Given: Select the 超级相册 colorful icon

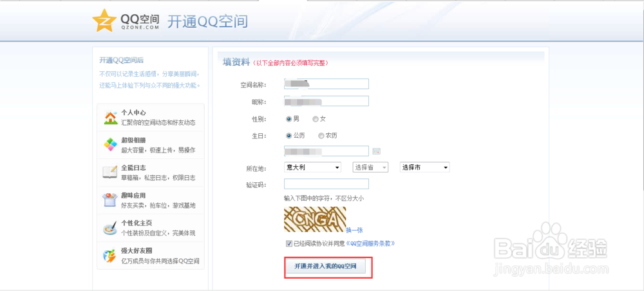Looking at the screenshot, I should 111,145.
